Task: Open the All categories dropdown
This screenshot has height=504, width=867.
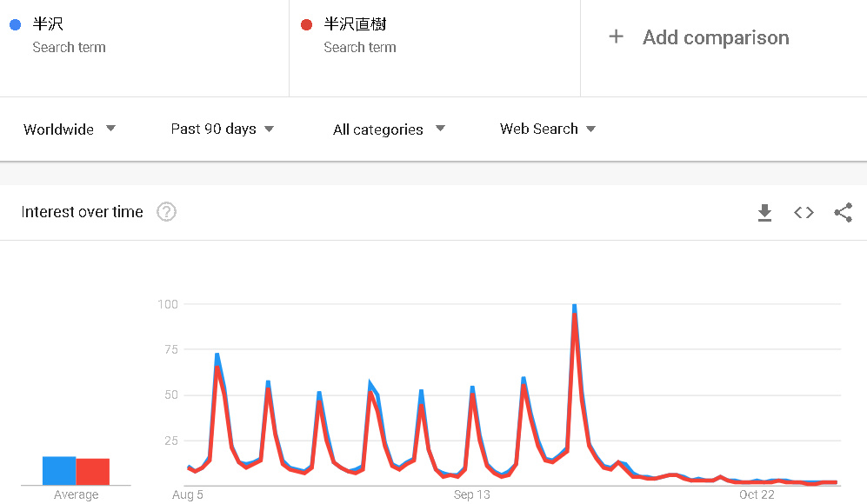Action: (x=389, y=129)
